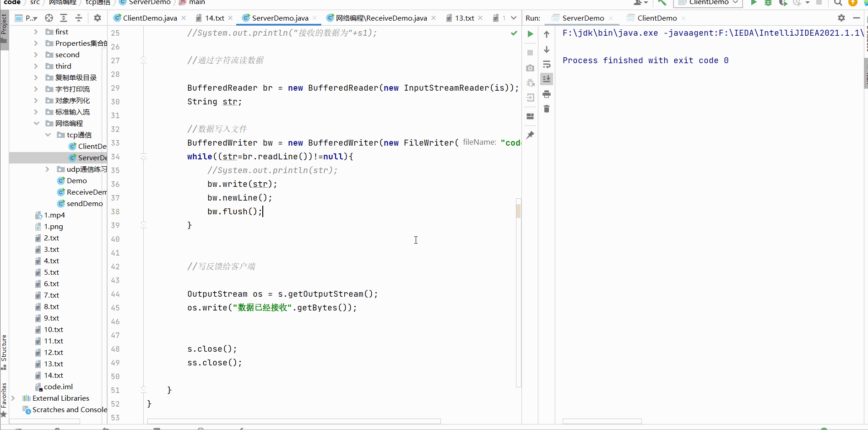The width and height of the screenshot is (868, 430).
Task: Select Scratches and Consoles node
Action: (x=65, y=409)
